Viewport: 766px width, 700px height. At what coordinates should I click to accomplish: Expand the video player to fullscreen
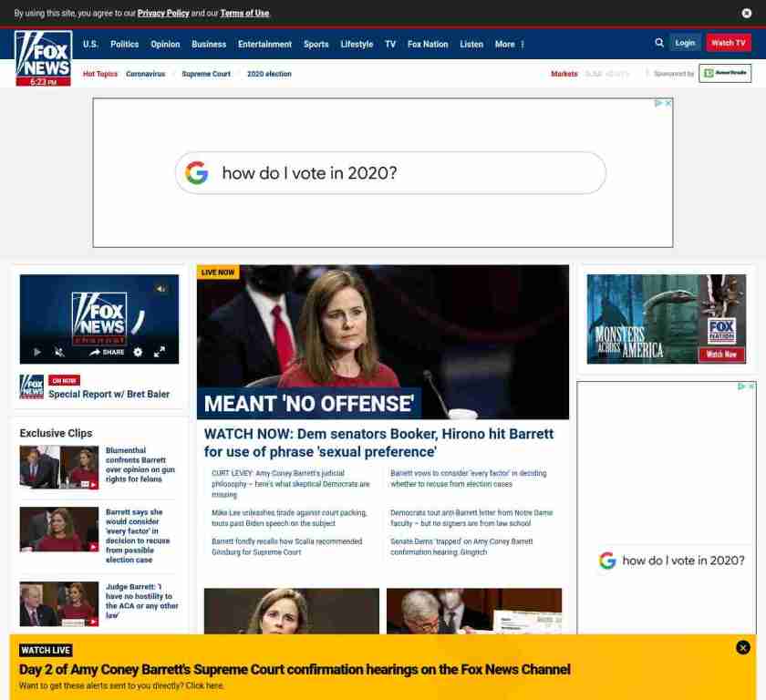click(x=159, y=352)
